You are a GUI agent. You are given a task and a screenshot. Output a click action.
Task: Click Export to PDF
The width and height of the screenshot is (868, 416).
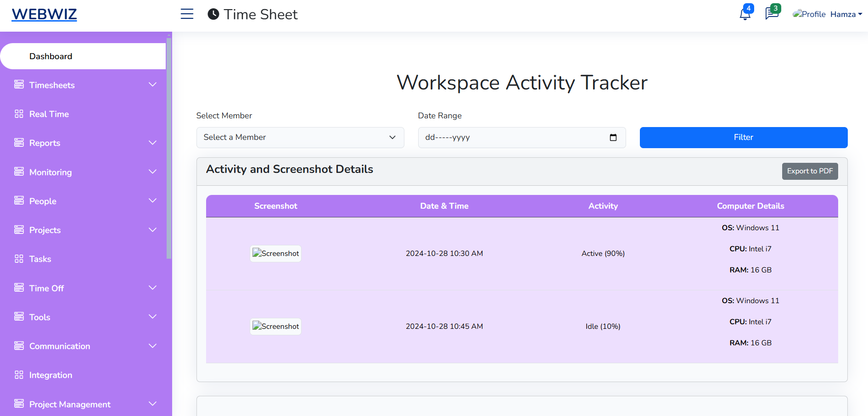point(810,171)
